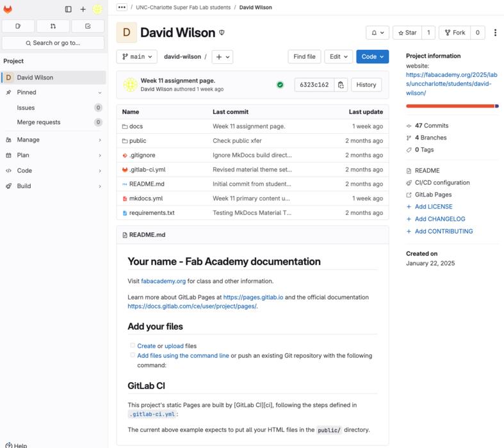Open the vertical three-dot actions menu
This screenshot has width=504, height=448.
pyautogui.click(x=495, y=33)
